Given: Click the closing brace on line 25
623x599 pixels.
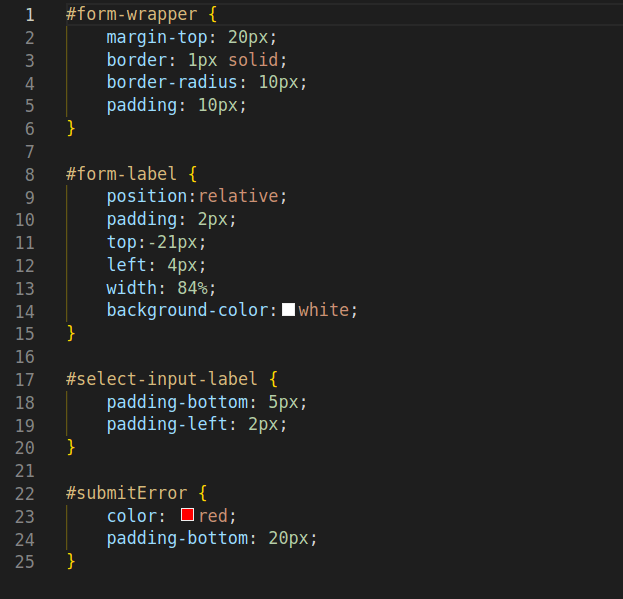Looking at the screenshot, I should tap(71, 561).
